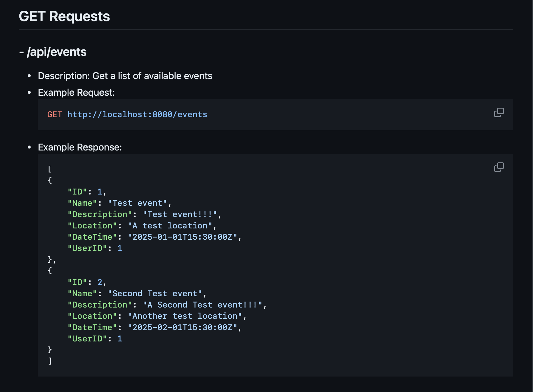Click the "ID": 2 line in the JSON

pos(87,282)
